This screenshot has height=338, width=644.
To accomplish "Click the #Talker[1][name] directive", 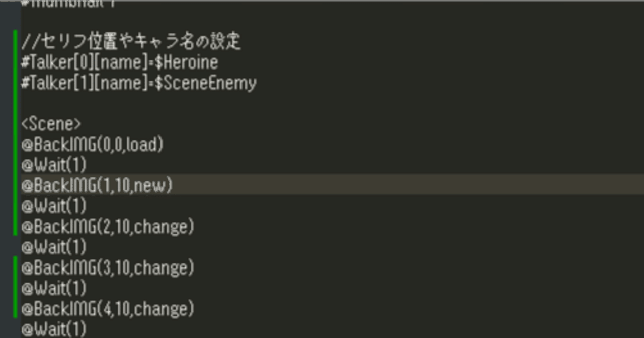I will click(x=84, y=83).
